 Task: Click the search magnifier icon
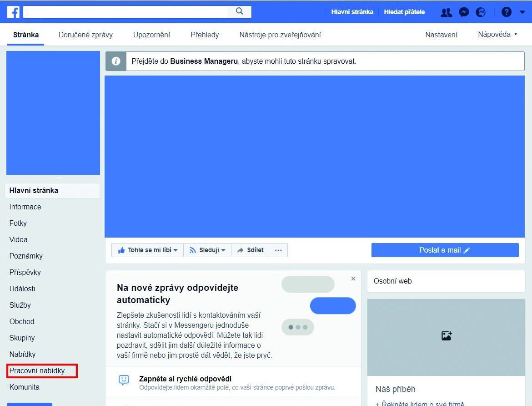coord(240,12)
